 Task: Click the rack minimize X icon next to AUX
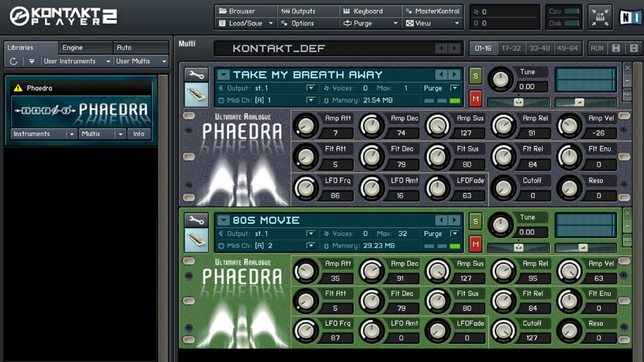pyautogui.click(x=616, y=49)
